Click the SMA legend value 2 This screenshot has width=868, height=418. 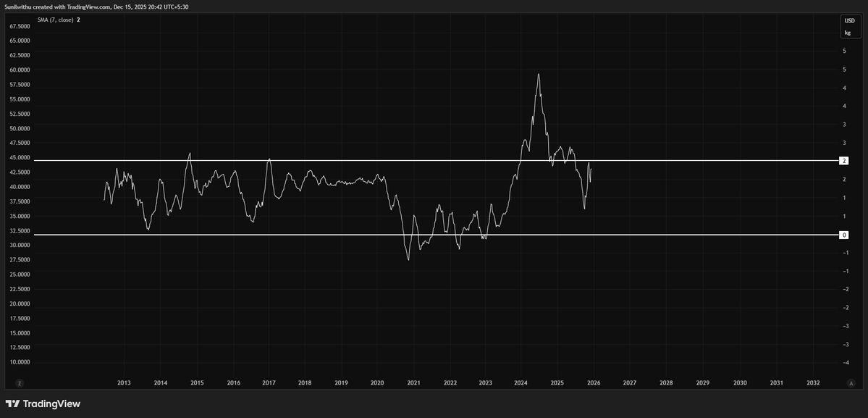coord(78,20)
